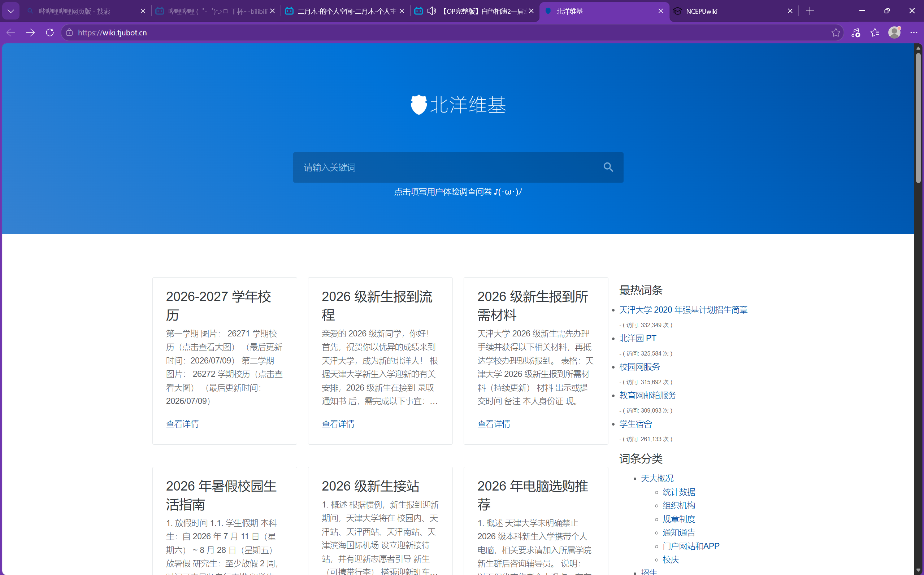Screen dimensions: 924x575
Task: Open a new tab with plus button
Action: (x=810, y=11)
